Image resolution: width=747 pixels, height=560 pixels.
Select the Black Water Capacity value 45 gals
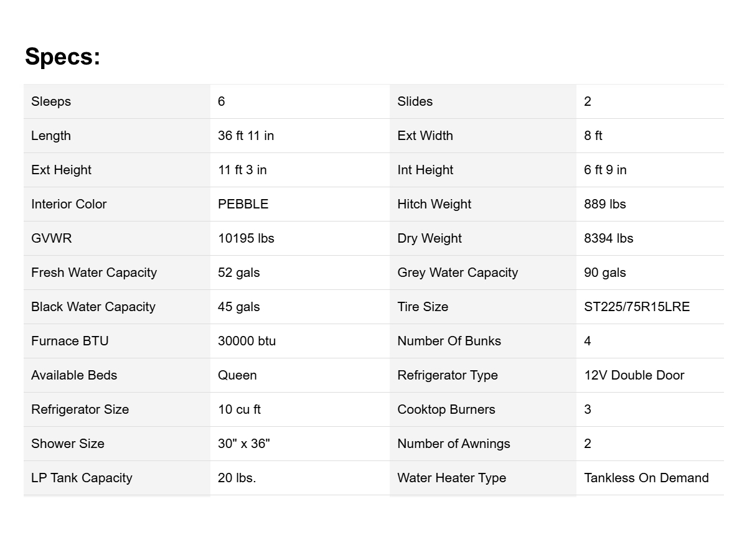click(x=239, y=307)
